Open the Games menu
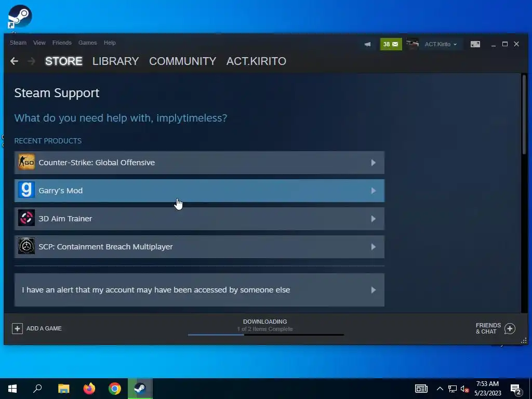 pyautogui.click(x=87, y=43)
